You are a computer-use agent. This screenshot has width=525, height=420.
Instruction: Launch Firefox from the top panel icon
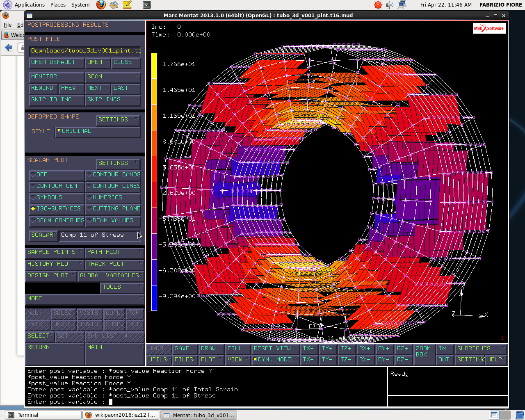coord(101,5)
